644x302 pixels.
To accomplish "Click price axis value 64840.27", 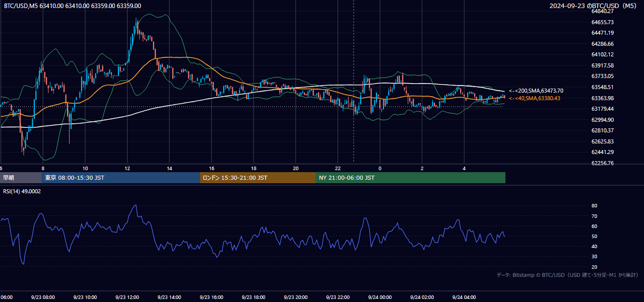I will (603, 11).
